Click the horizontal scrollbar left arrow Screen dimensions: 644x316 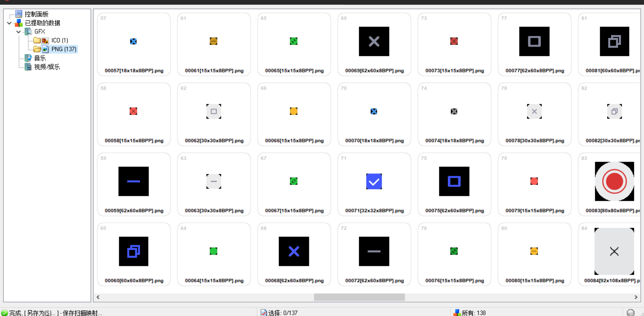pos(98,297)
